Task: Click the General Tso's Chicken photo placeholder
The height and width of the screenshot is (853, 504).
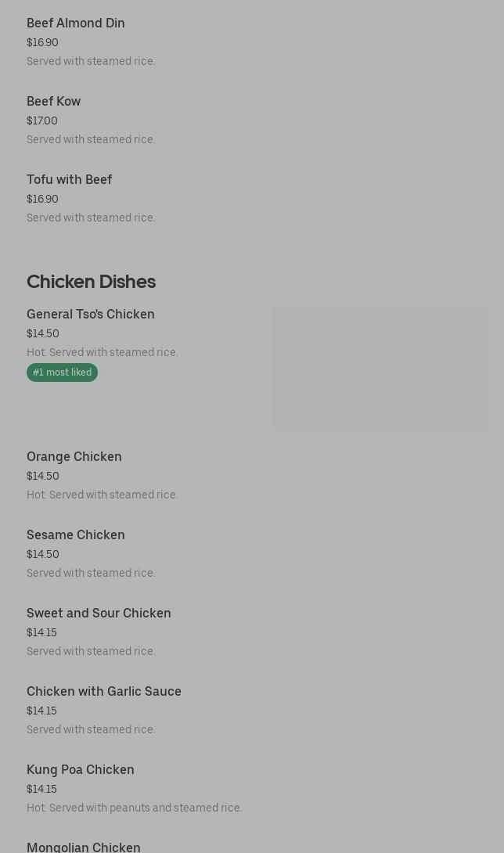Action: point(380,368)
